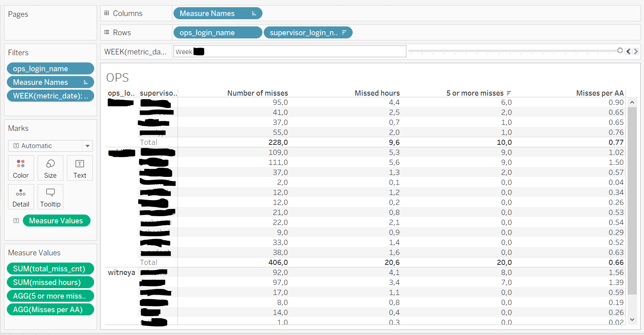Click text icon beside Measure Values pill

coord(16,221)
